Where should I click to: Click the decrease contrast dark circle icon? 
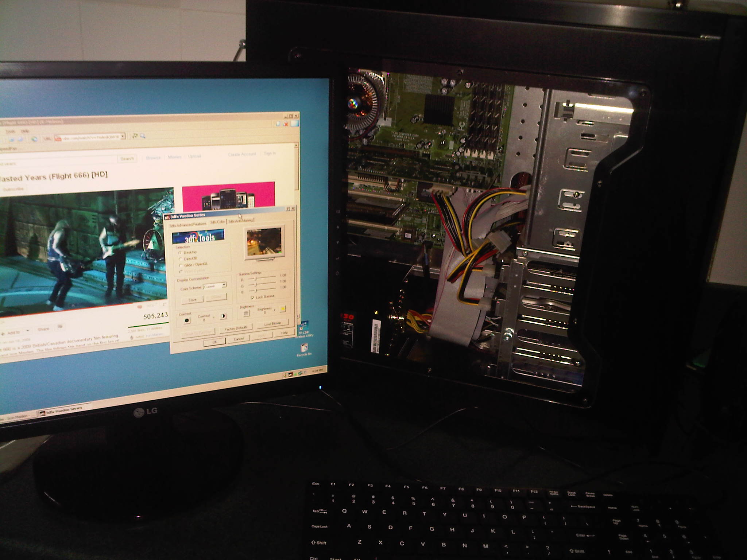click(187, 320)
